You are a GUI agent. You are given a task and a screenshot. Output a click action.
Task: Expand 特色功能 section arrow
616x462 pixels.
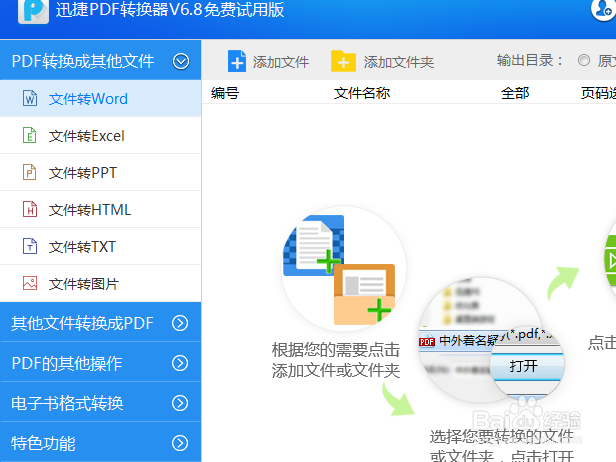pyautogui.click(x=180, y=443)
